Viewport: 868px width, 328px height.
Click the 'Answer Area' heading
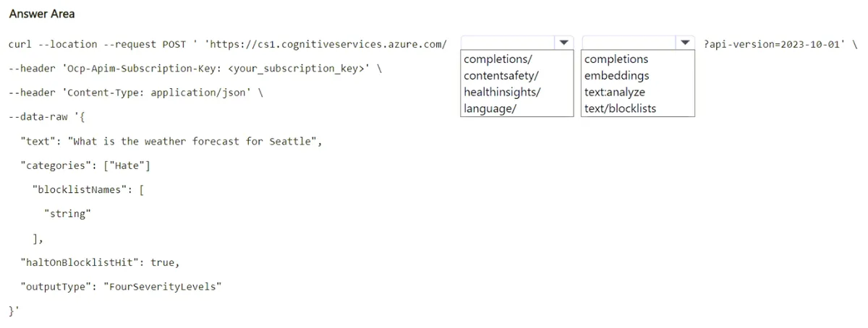click(x=42, y=14)
